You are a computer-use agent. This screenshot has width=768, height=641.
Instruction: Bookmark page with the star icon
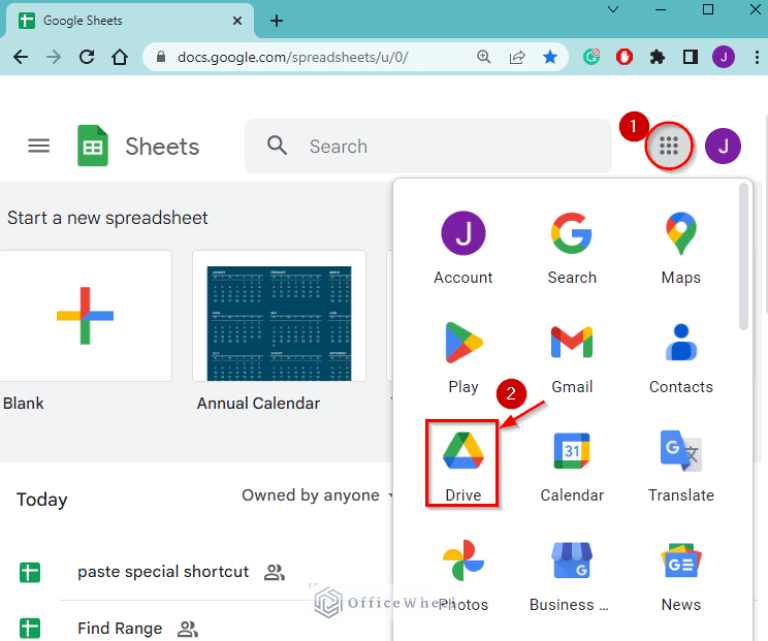[550, 57]
